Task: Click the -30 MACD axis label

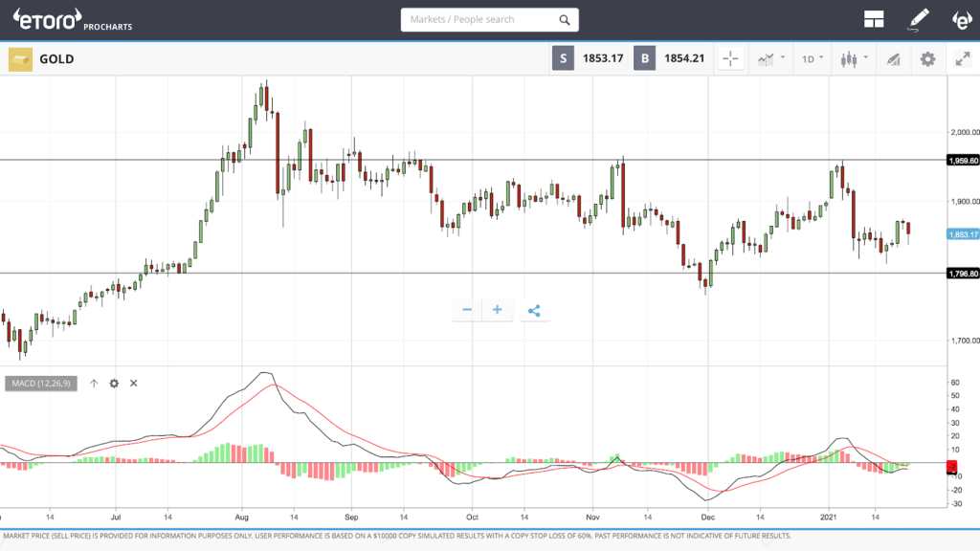Action: 956,504
